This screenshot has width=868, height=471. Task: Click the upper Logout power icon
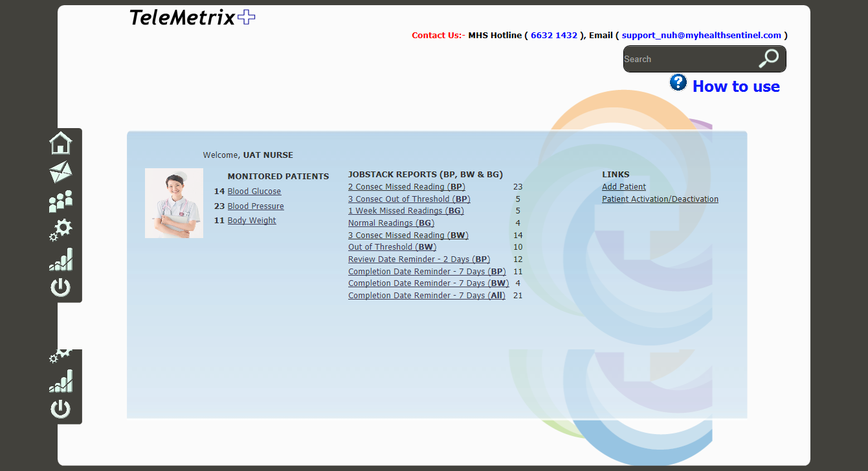pyautogui.click(x=61, y=287)
